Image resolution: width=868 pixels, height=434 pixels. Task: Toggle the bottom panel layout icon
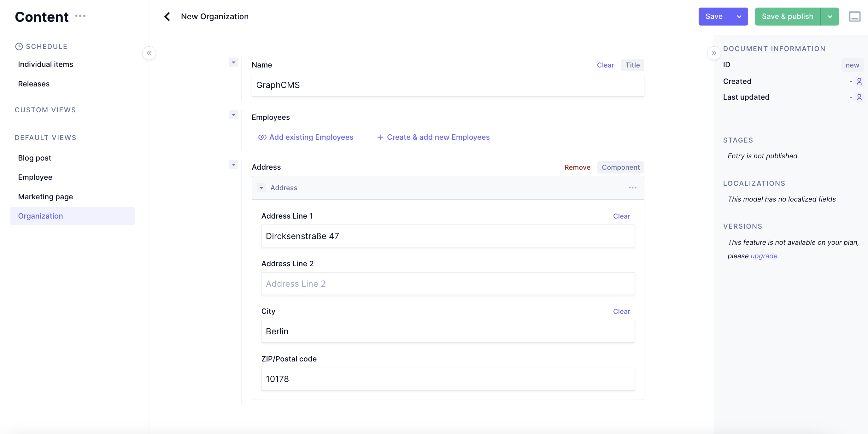[x=854, y=16]
